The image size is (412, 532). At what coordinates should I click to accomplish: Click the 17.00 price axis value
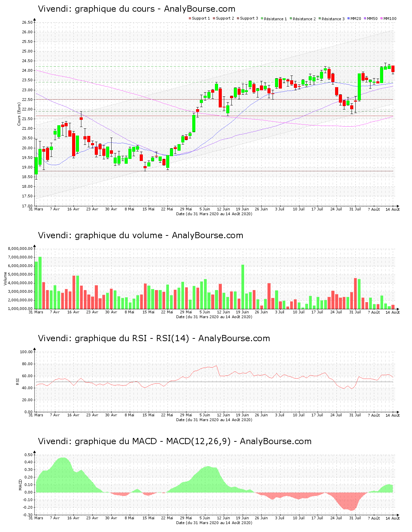coord(27,206)
